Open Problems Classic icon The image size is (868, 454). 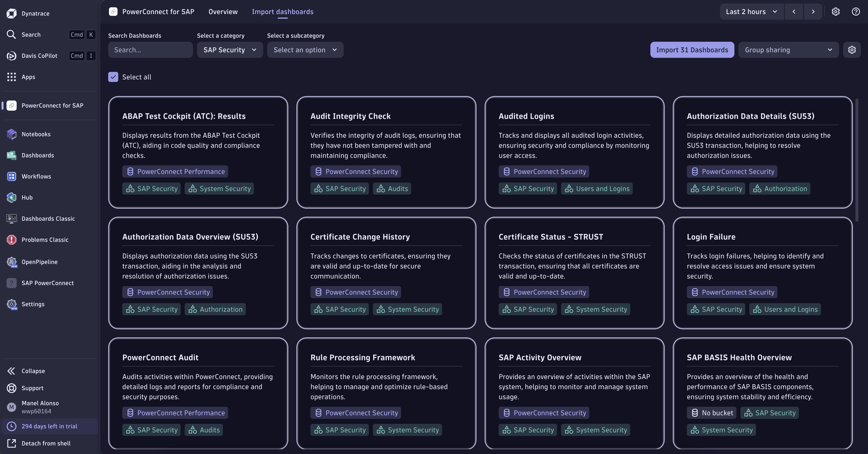pyautogui.click(x=12, y=240)
